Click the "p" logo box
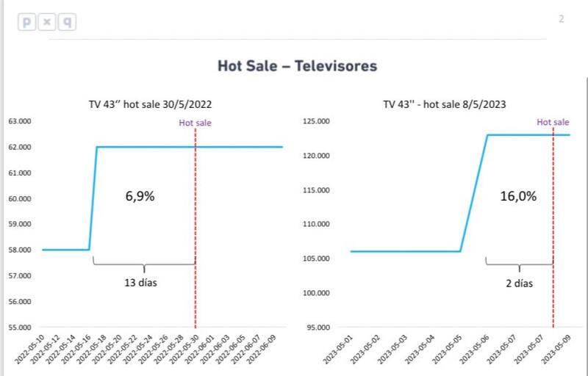588x376 pixels. coord(27,22)
